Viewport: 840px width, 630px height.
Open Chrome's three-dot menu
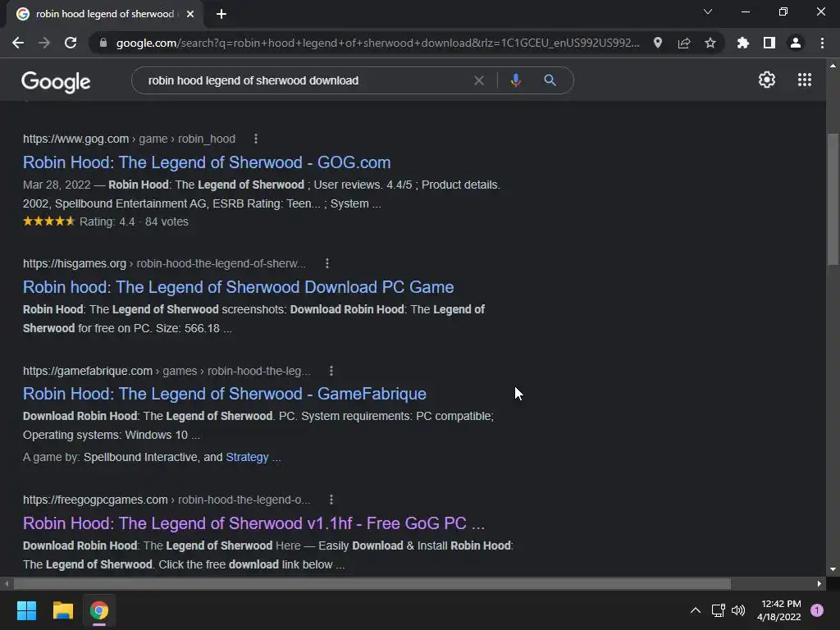(x=822, y=43)
